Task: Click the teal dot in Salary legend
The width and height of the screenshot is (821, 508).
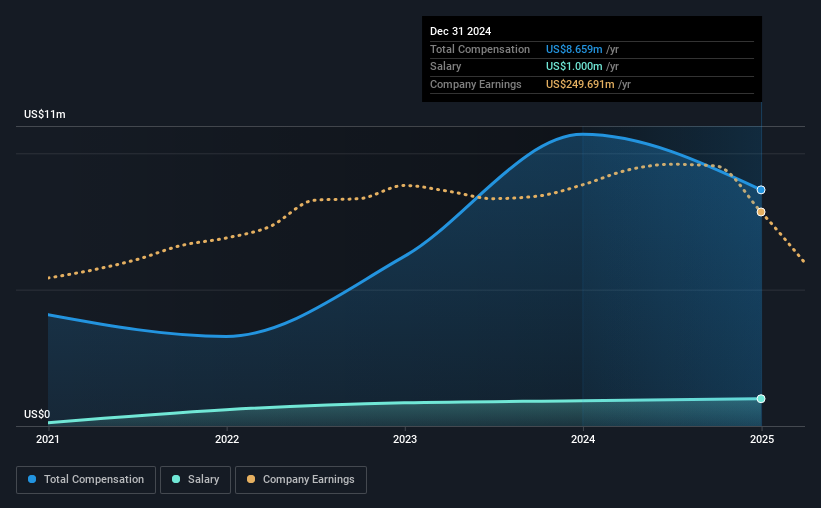Action: click(176, 479)
